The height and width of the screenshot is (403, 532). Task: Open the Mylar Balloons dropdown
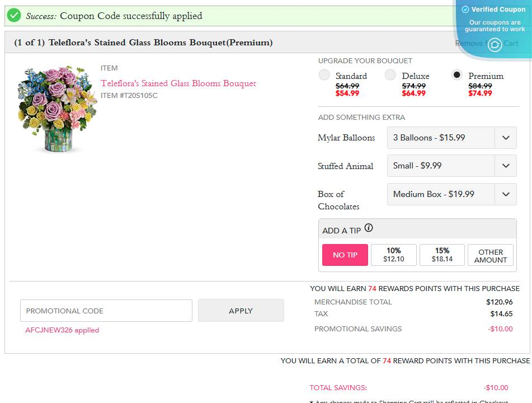tap(451, 138)
